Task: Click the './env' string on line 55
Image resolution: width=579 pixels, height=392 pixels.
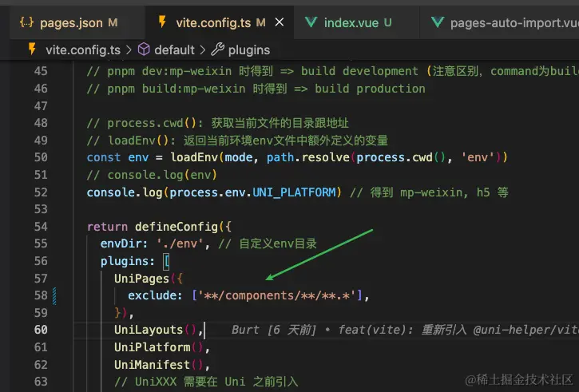Action: click(x=180, y=244)
